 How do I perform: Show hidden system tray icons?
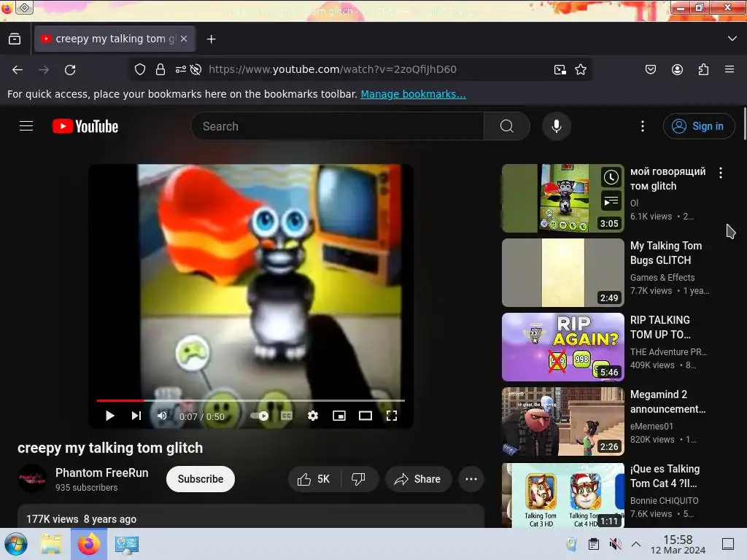[636, 544]
